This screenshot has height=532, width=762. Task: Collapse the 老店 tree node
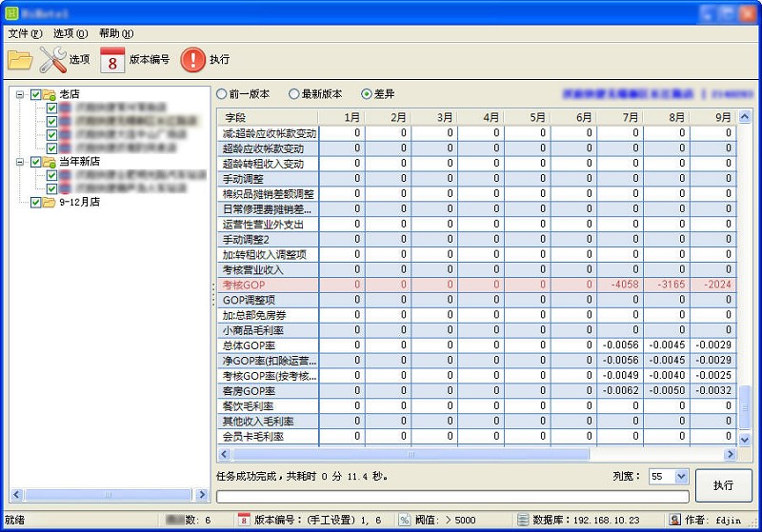point(20,94)
